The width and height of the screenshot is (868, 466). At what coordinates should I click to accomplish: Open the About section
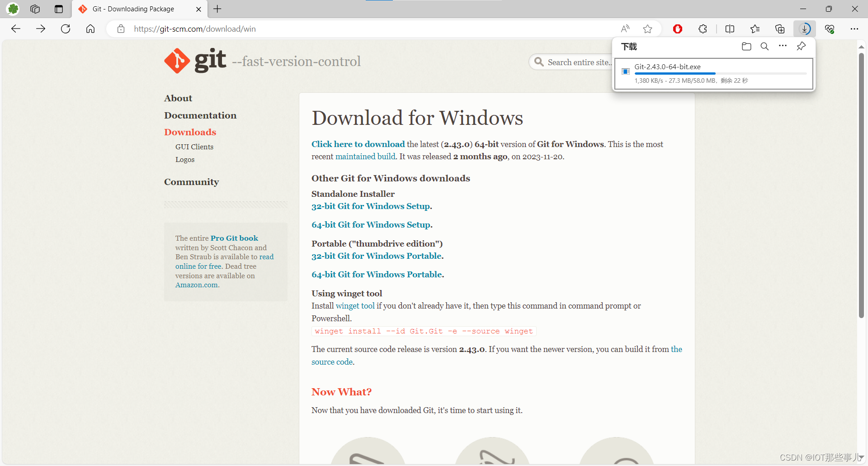click(178, 98)
